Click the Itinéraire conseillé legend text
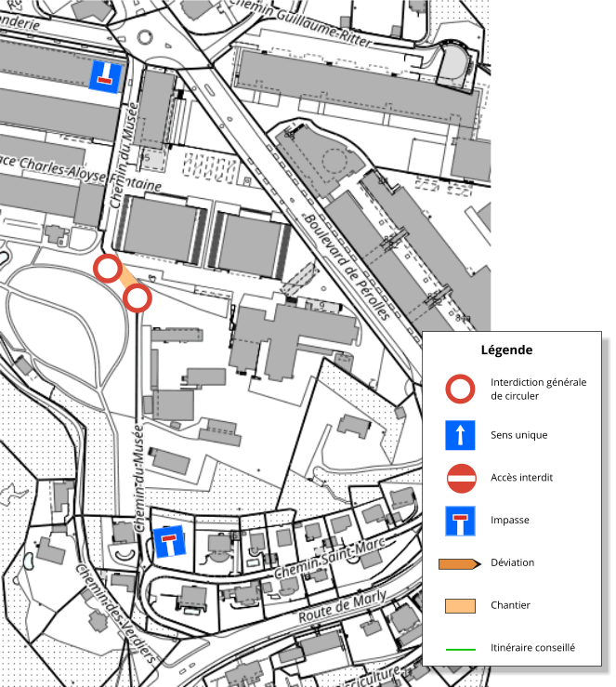Screen dimensions: 616x687 [532, 647]
